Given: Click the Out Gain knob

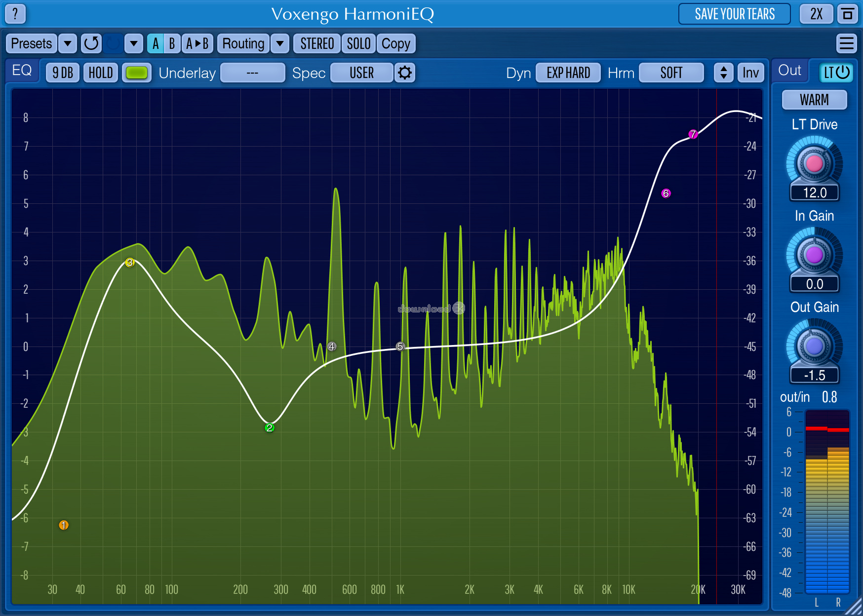Looking at the screenshot, I should pos(814,346).
